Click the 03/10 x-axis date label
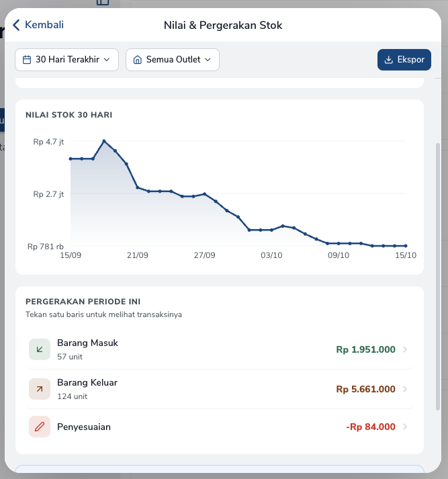Screen dimensions: 448x479 tap(271, 255)
